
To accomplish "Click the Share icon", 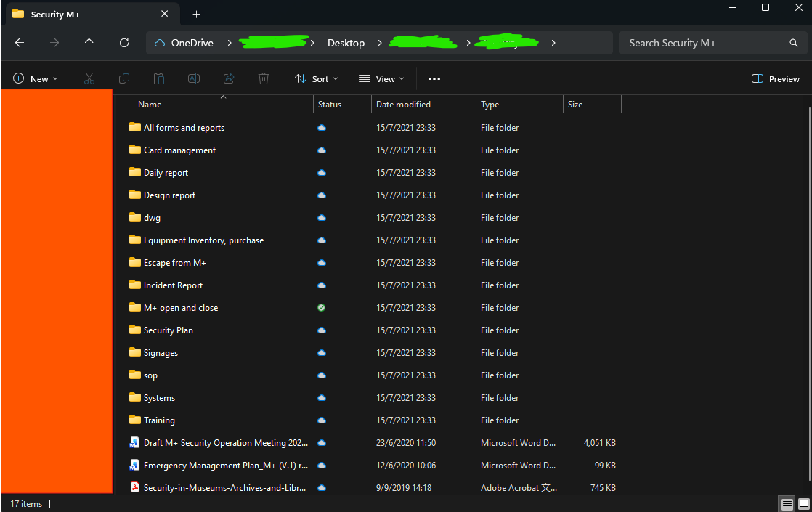I will point(229,78).
